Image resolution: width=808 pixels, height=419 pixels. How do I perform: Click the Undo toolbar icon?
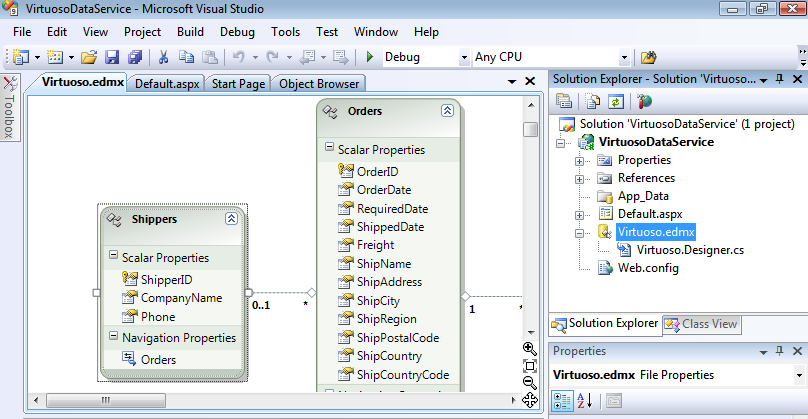239,57
